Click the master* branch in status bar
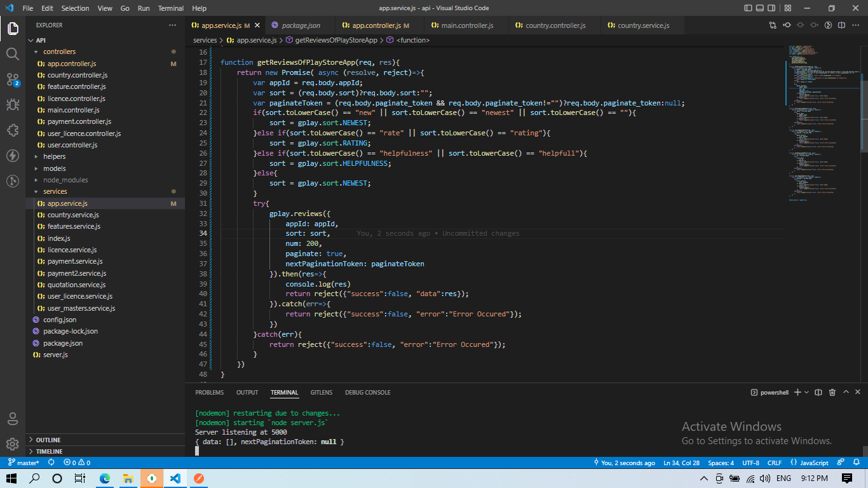The image size is (868, 488). [x=24, y=463]
